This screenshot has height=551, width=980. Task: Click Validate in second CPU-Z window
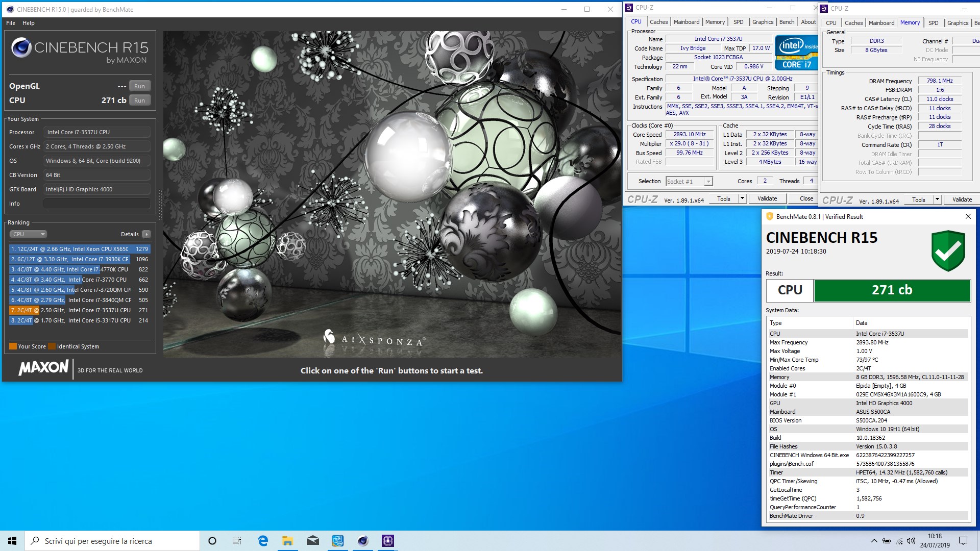point(962,200)
